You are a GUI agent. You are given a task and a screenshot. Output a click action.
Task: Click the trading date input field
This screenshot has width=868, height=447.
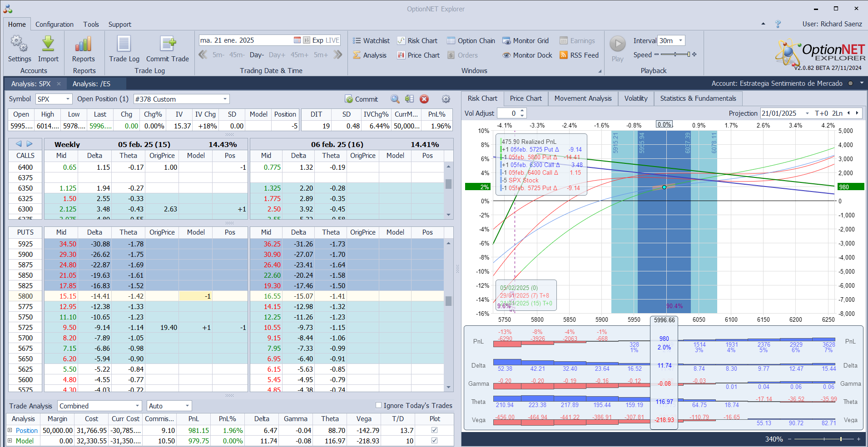[246, 40]
